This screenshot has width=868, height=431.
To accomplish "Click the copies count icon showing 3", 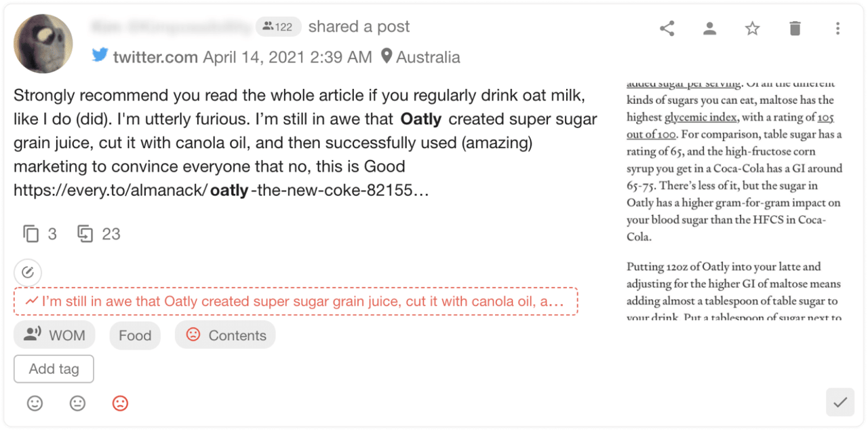I will [31, 234].
